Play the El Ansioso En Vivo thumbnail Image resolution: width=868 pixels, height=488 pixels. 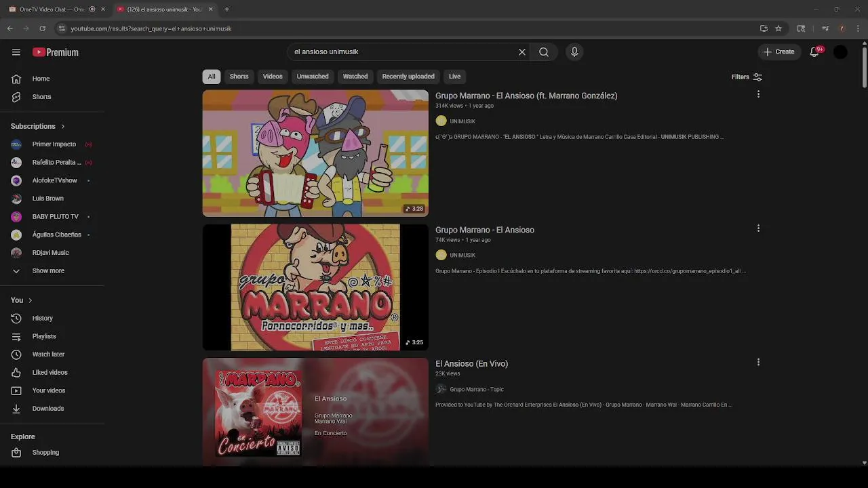pos(315,412)
